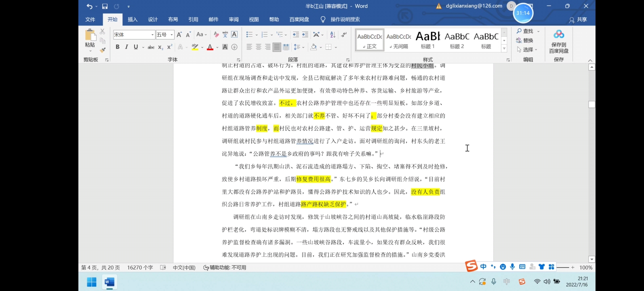Screen dimensions: 644x291
Task: Switch to the 插入 (Insert) tab
Action: (x=133, y=19)
